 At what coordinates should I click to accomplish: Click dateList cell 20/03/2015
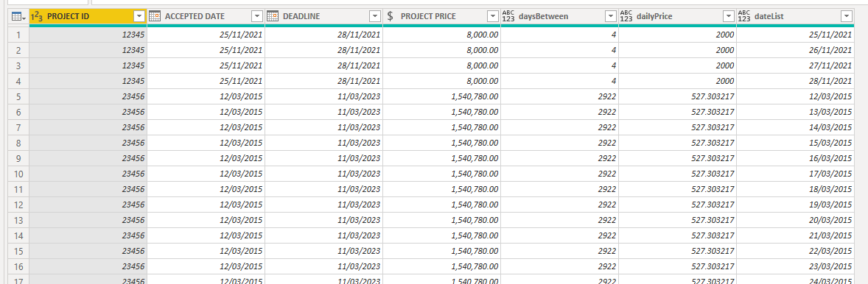coord(796,221)
